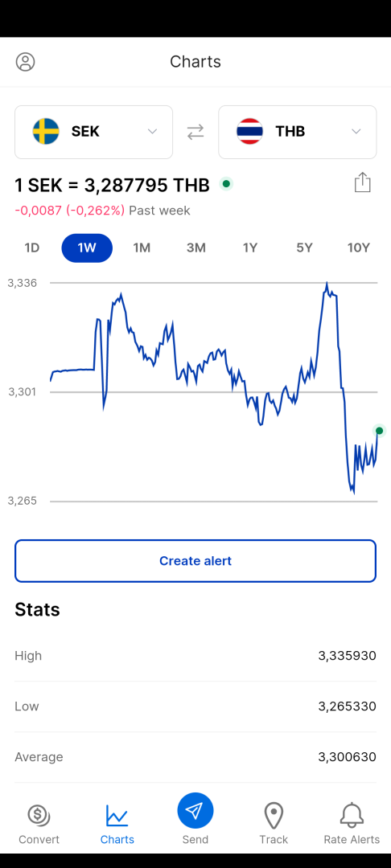Open Rate Alerts bell icon
The height and width of the screenshot is (868, 391).
pyautogui.click(x=352, y=815)
